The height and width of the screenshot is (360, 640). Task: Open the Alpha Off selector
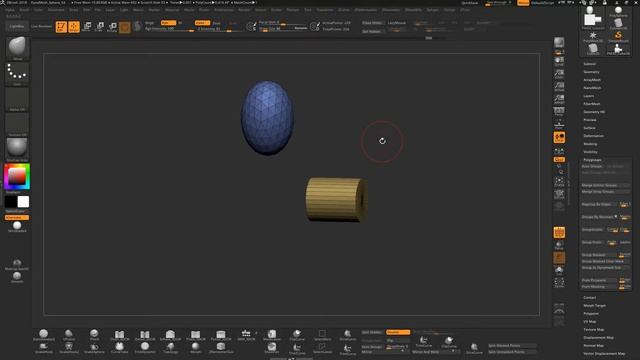point(17,99)
